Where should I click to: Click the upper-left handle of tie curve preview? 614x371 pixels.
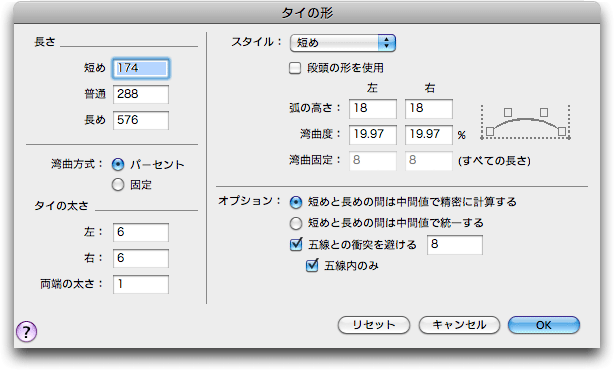click(508, 112)
